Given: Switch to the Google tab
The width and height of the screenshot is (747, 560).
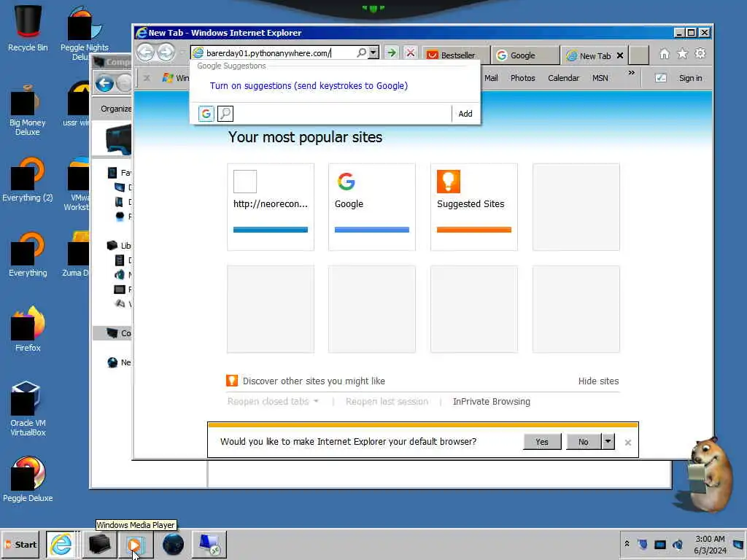Looking at the screenshot, I should click(x=525, y=55).
